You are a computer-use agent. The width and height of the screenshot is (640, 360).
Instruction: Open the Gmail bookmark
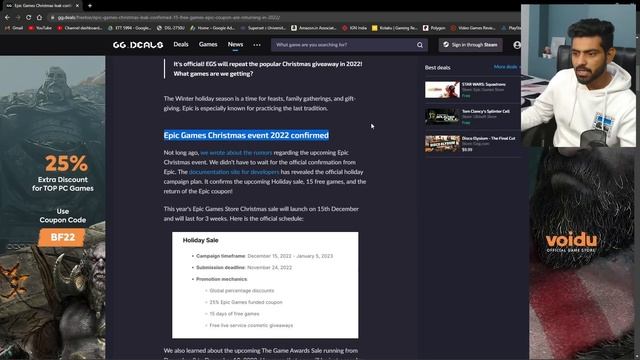pyautogui.click(x=14, y=28)
